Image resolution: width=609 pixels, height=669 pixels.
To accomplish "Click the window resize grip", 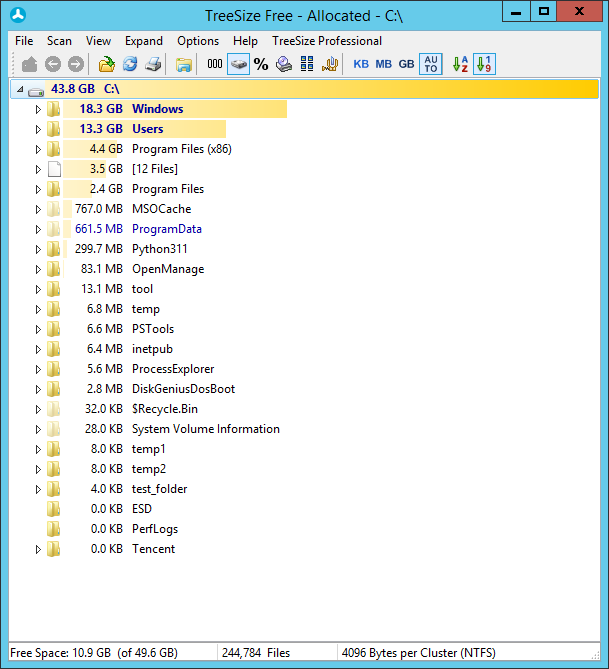I will click(x=595, y=656).
